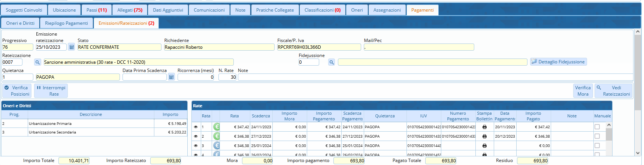Viewport: 644px width, 165px height.
Task: Click the Fidejussione lookup magnifier icon
Action: [331, 62]
